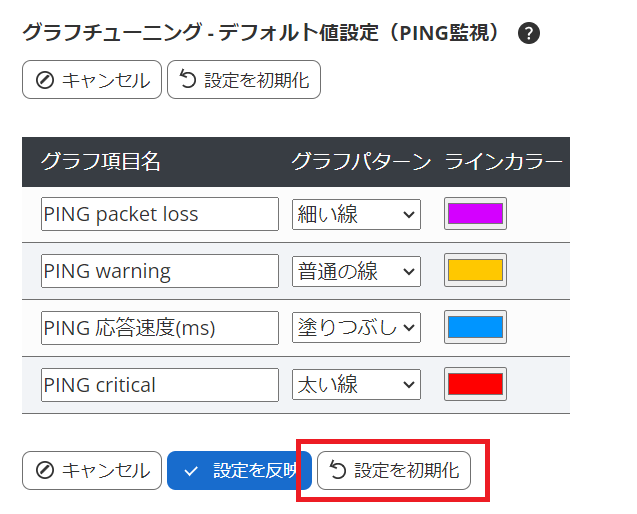Click the top 設定を初期化 button
This screenshot has width=637, height=514.
point(244,80)
